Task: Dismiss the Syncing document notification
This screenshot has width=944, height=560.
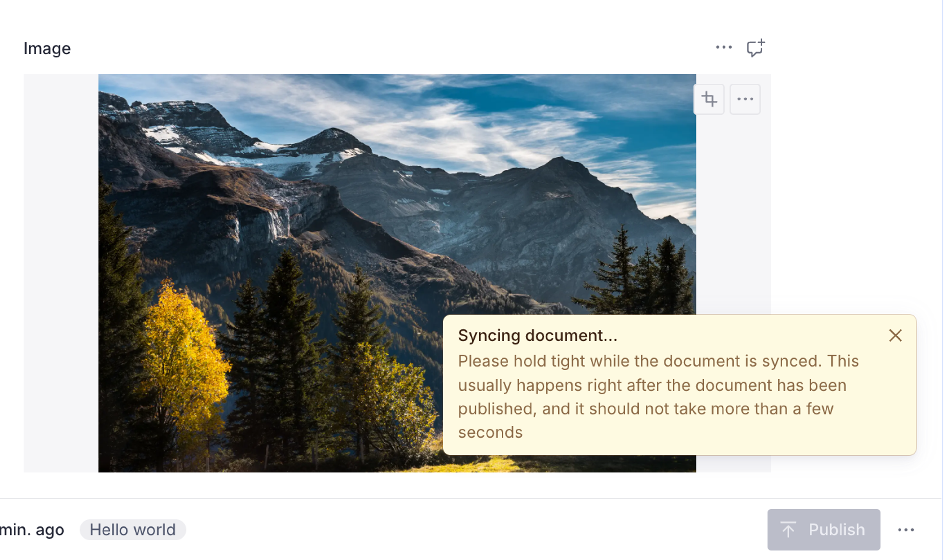Action: tap(895, 336)
